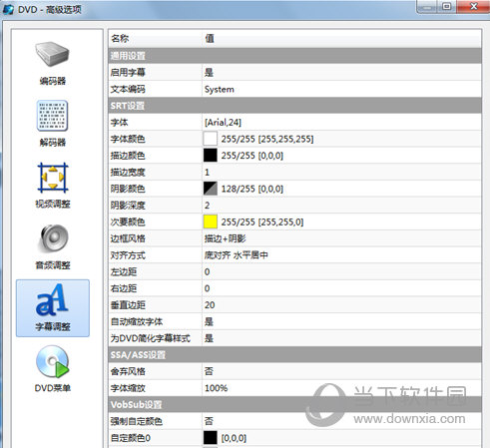
Task: Select the 边框风格 row label
Action: coord(128,238)
